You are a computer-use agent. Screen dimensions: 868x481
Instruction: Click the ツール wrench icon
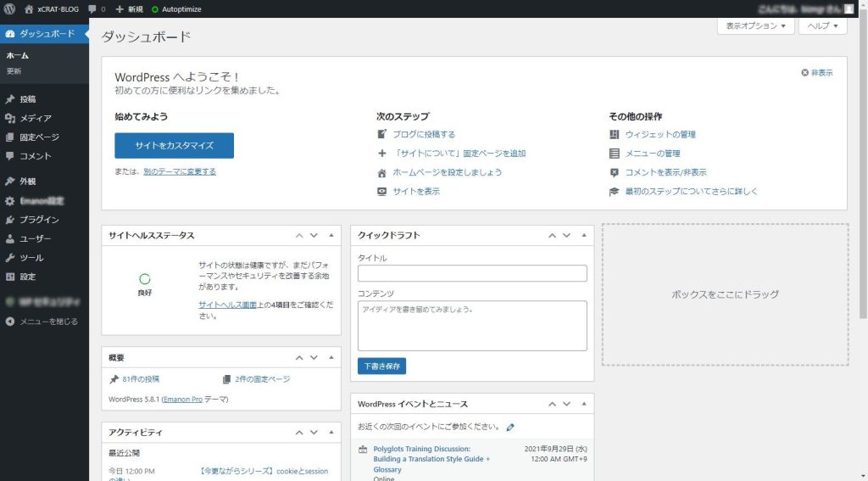[x=10, y=258]
